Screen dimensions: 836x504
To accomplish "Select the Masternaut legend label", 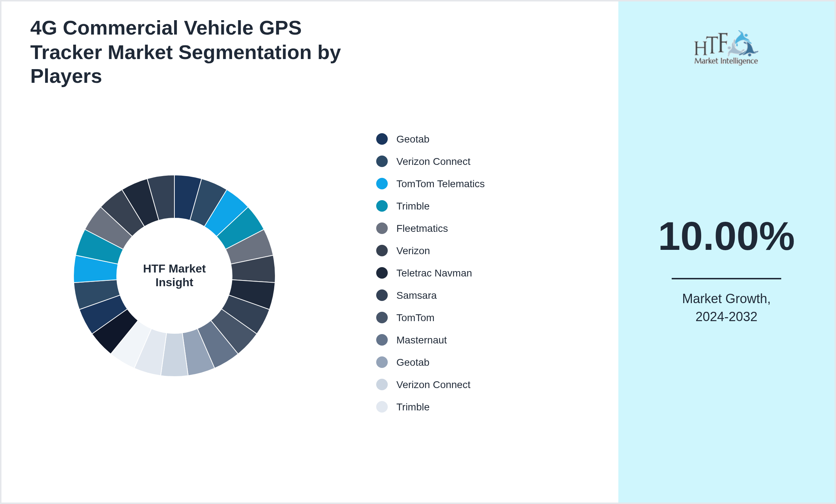I will [x=421, y=340].
